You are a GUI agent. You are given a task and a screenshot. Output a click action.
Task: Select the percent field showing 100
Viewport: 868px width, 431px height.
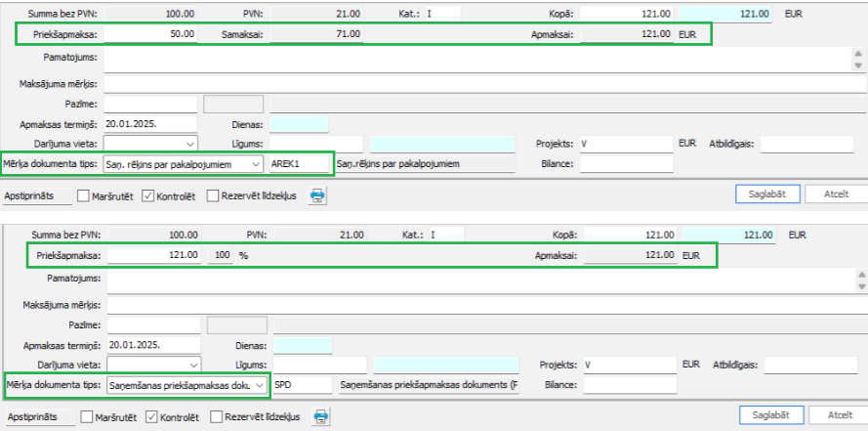point(221,254)
